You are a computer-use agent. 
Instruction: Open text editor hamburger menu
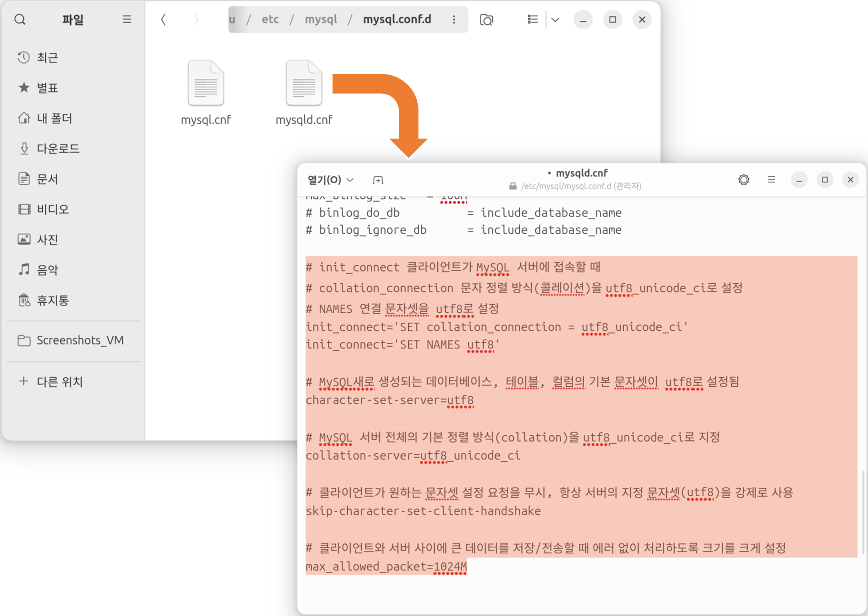click(771, 180)
